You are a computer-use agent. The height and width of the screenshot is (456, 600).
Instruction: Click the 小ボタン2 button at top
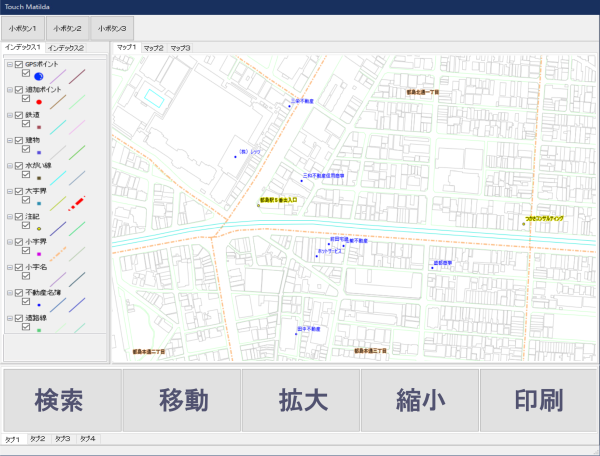click(x=69, y=28)
